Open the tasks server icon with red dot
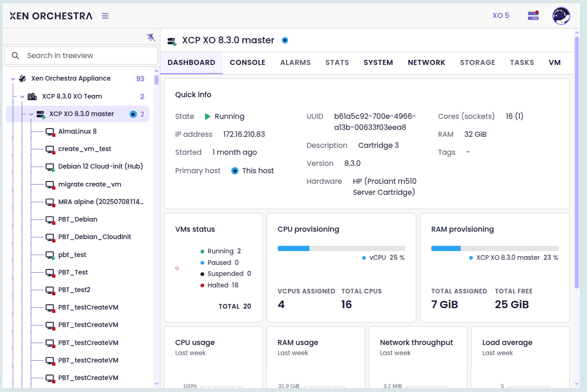587x392 pixels. (533, 16)
